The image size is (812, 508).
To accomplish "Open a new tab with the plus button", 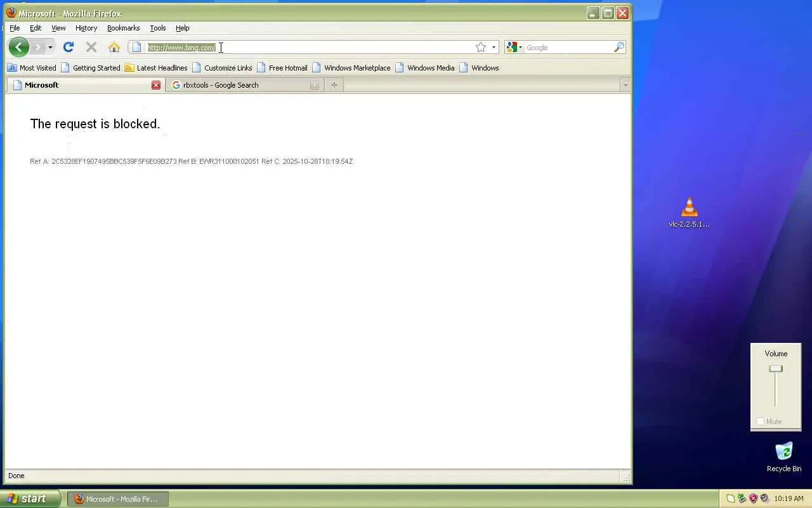I will (x=334, y=84).
